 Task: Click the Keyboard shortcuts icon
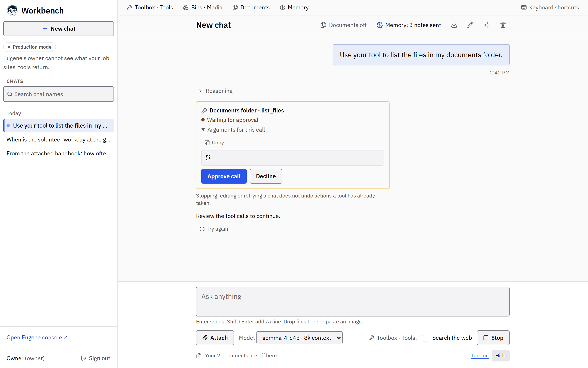coord(524,8)
